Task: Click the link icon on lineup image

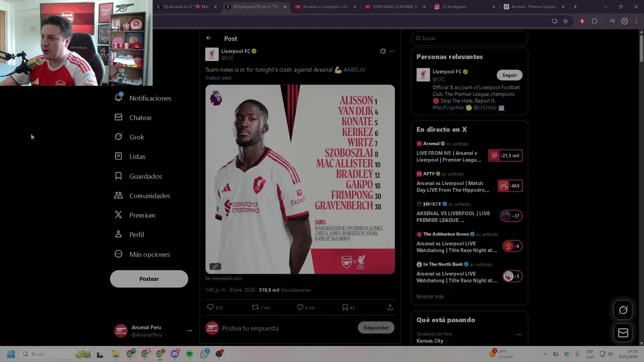Action: [x=215, y=266]
